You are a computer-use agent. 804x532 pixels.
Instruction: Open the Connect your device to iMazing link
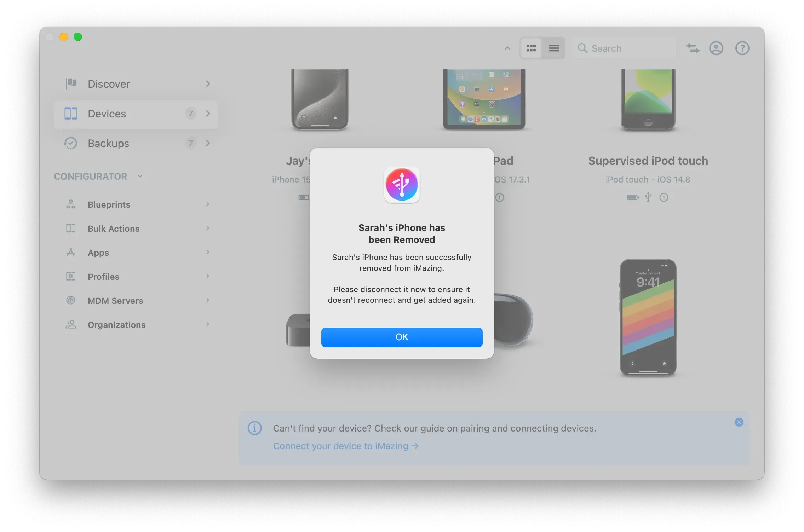[345, 446]
